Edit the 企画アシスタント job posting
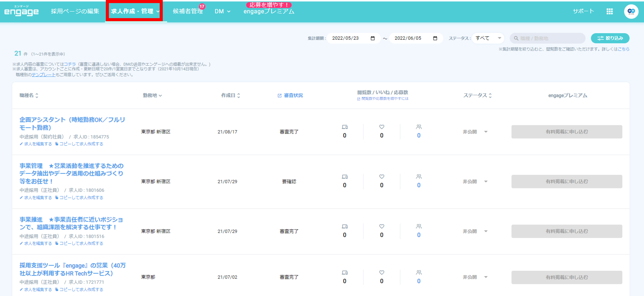644x296 pixels. (36, 144)
